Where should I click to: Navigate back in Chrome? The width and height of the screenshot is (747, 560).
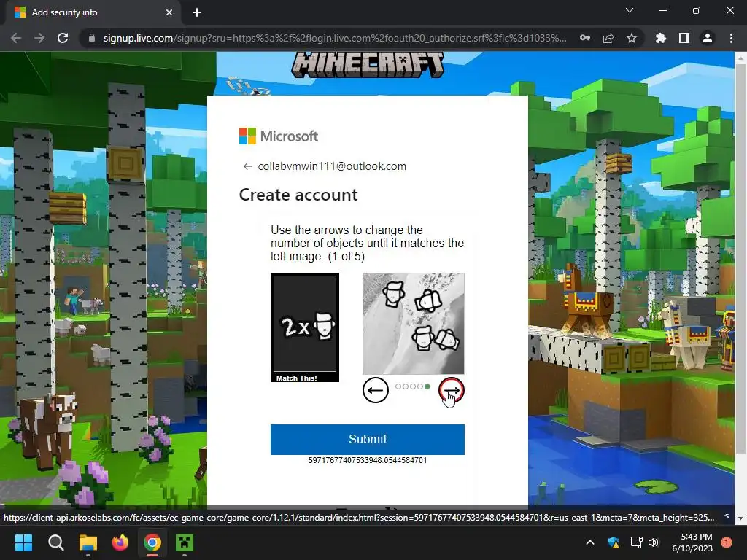(16, 38)
